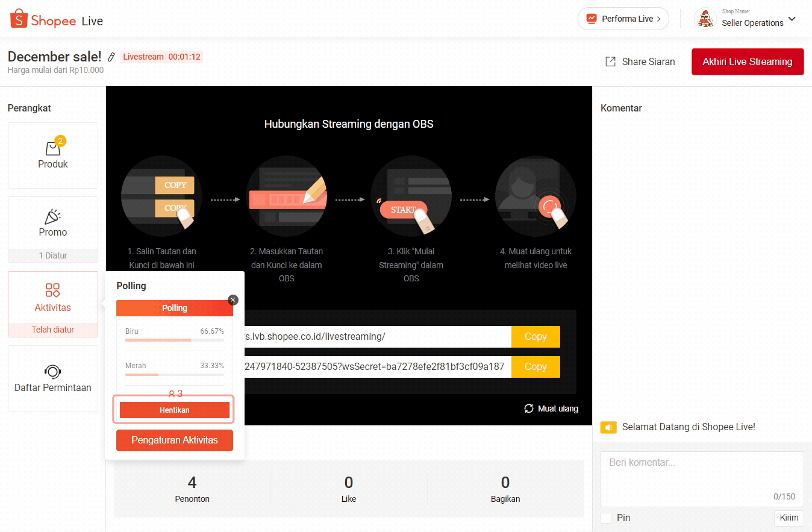Open the Produk panel from the sidebar
Viewport: 812px width, 532px height.
coord(52,155)
